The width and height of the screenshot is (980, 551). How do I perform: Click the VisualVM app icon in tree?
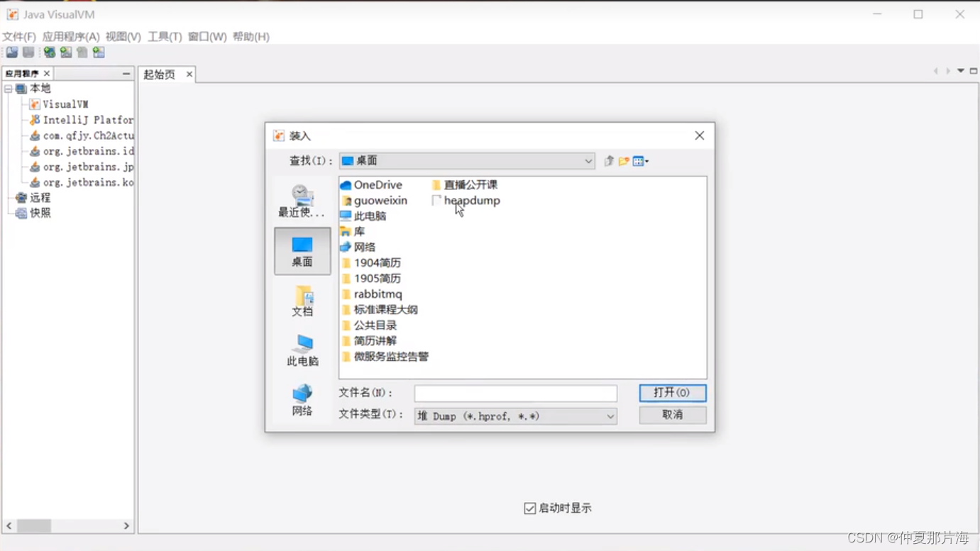click(x=35, y=104)
